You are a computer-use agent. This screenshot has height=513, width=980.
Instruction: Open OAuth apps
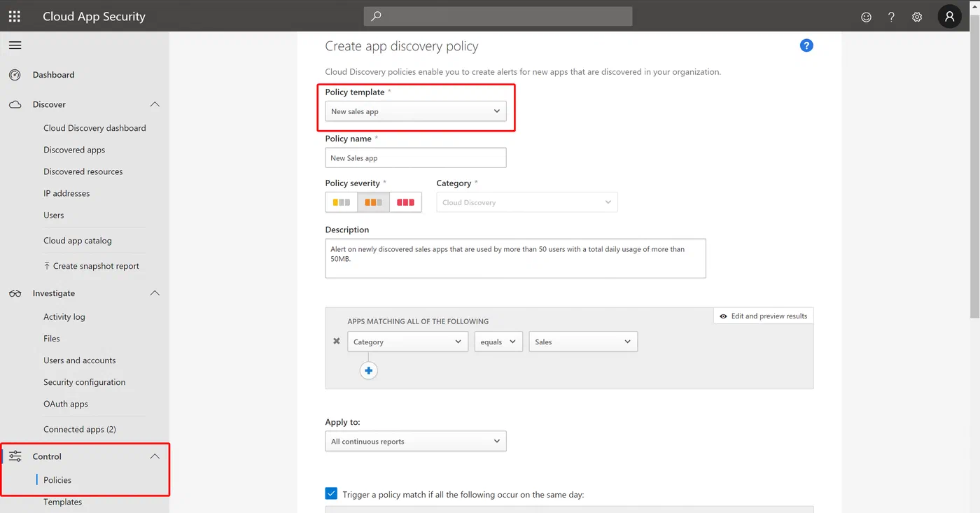[66, 404]
